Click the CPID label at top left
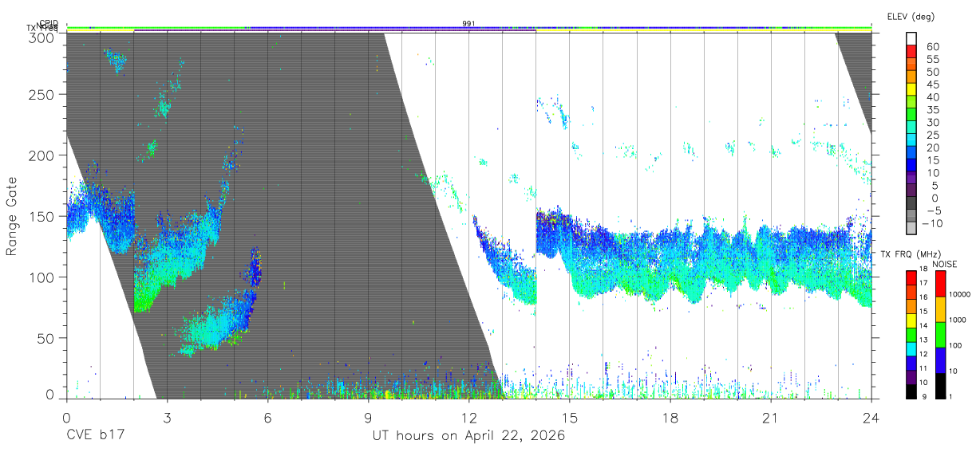 pos(49,22)
